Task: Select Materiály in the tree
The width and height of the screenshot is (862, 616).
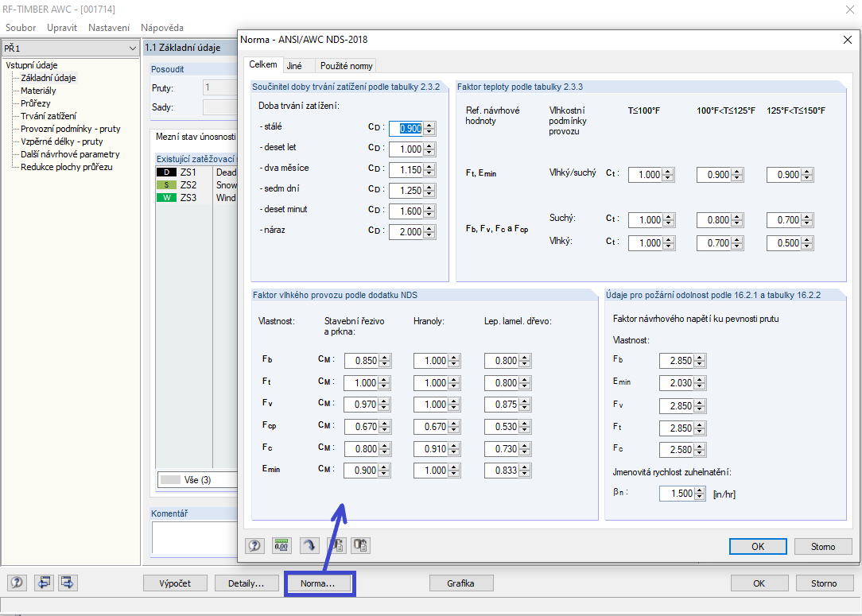Action: point(38,91)
